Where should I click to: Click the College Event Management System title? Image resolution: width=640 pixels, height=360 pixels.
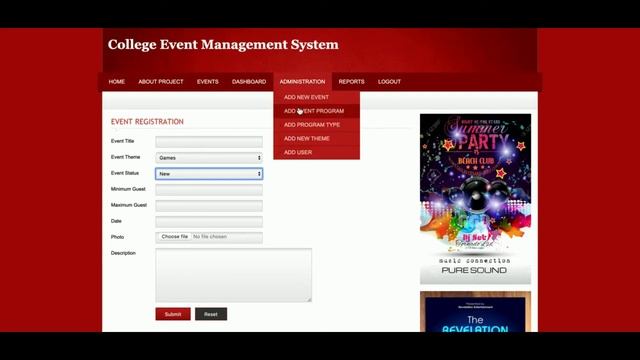pos(223,44)
